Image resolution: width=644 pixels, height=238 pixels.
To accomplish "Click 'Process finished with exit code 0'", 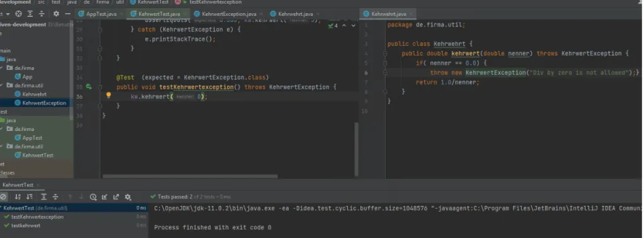I will pos(213,227).
